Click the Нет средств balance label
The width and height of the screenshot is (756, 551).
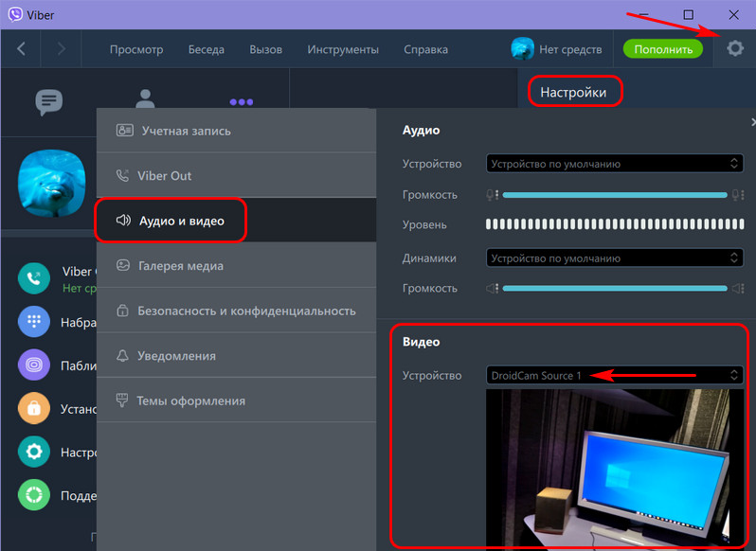(570, 49)
